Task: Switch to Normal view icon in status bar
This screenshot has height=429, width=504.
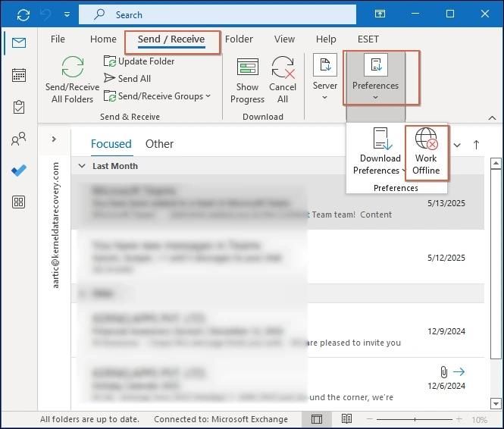Action: click(317, 419)
